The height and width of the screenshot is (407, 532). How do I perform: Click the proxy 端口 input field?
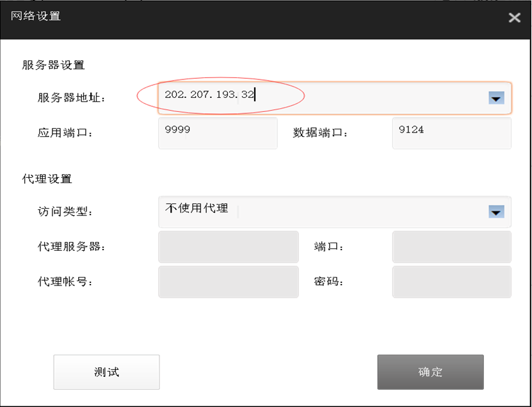(451, 247)
